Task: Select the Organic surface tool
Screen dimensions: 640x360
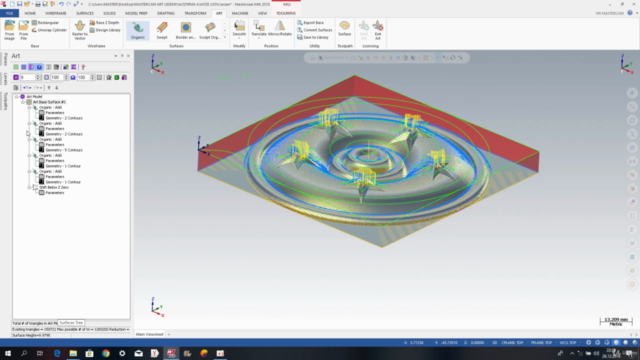Action: coord(138,31)
